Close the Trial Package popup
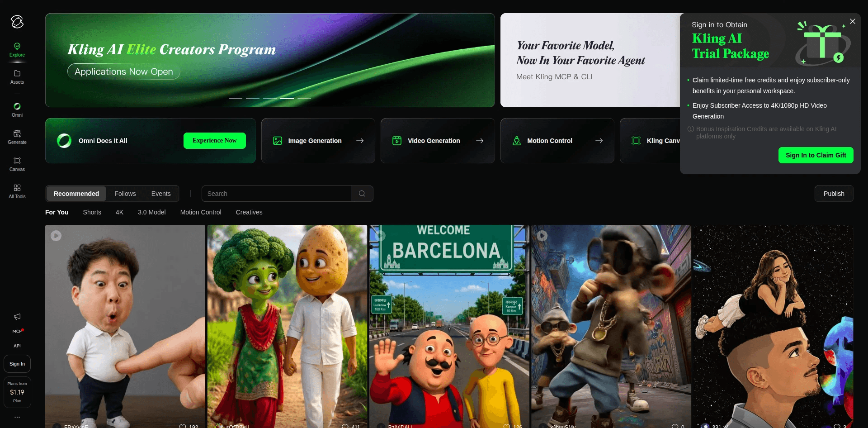868x428 pixels. (853, 21)
